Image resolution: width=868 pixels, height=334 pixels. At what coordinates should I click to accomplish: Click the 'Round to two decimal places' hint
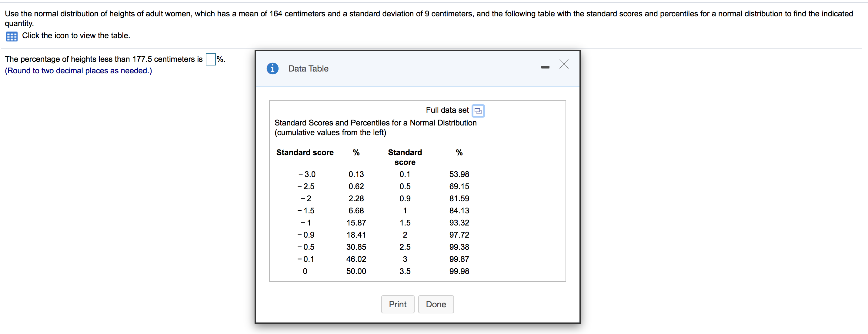tap(78, 71)
